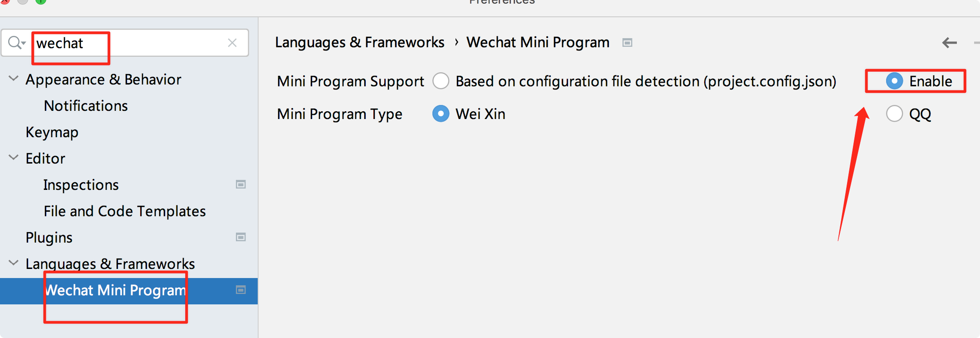Collapse the Appearance & Behavior section
980x338 pixels.
pyautogui.click(x=14, y=79)
